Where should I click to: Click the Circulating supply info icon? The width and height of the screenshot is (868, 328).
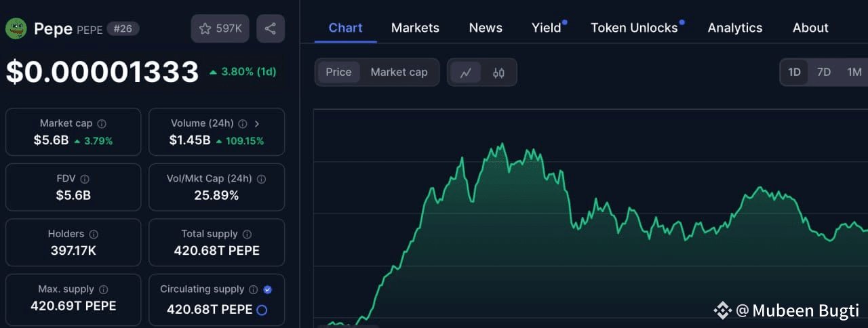pyautogui.click(x=254, y=289)
